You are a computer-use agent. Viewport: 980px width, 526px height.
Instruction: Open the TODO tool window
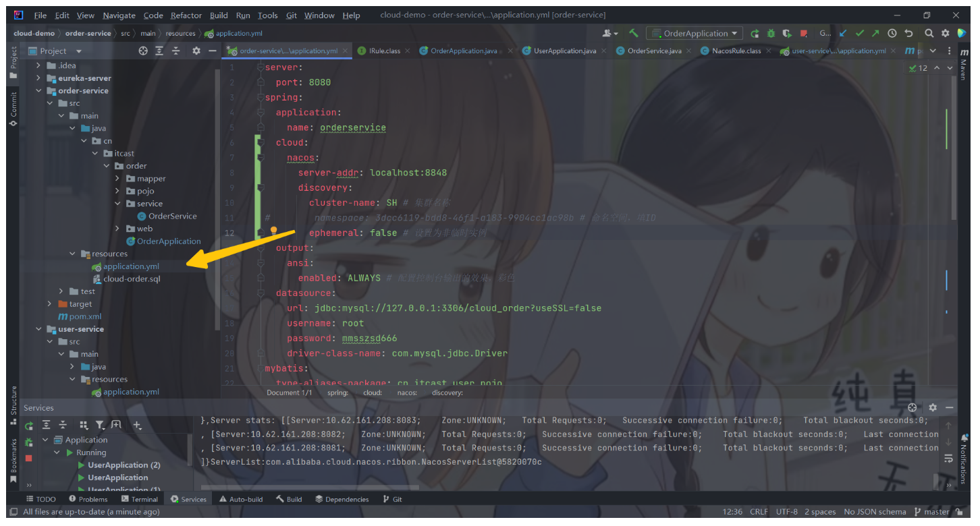tap(41, 499)
